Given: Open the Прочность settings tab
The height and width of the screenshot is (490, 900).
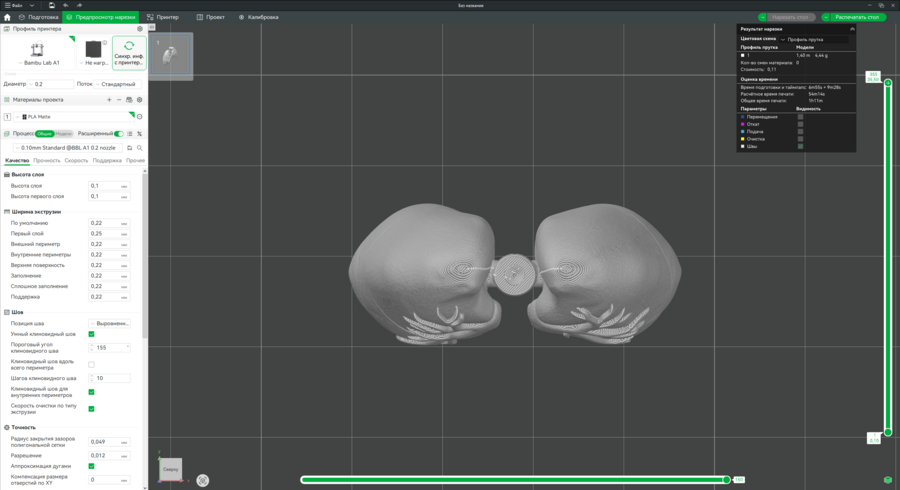Looking at the screenshot, I should tap(47, 160).
